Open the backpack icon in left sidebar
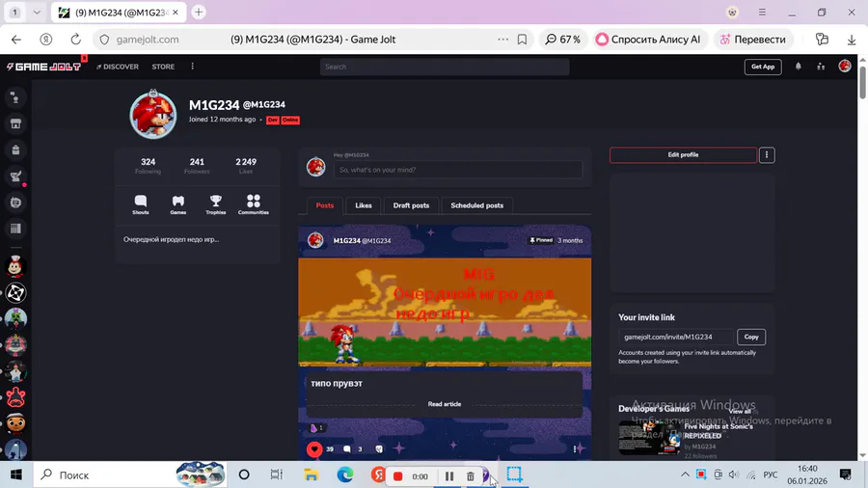Screen dimensions: 868x488 click(15, 149)
